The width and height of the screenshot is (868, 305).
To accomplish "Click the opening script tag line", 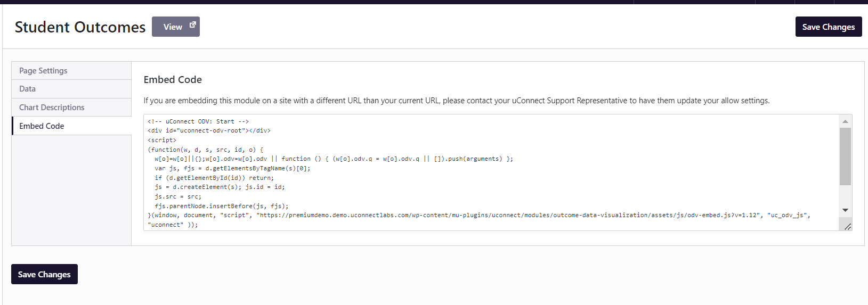I will click(162, 140).
